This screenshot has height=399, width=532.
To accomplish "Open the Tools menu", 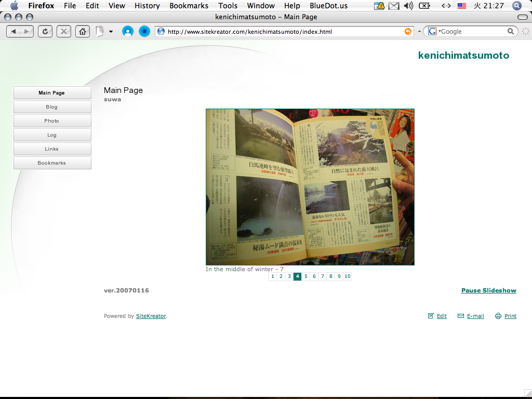I will point(228,6).
